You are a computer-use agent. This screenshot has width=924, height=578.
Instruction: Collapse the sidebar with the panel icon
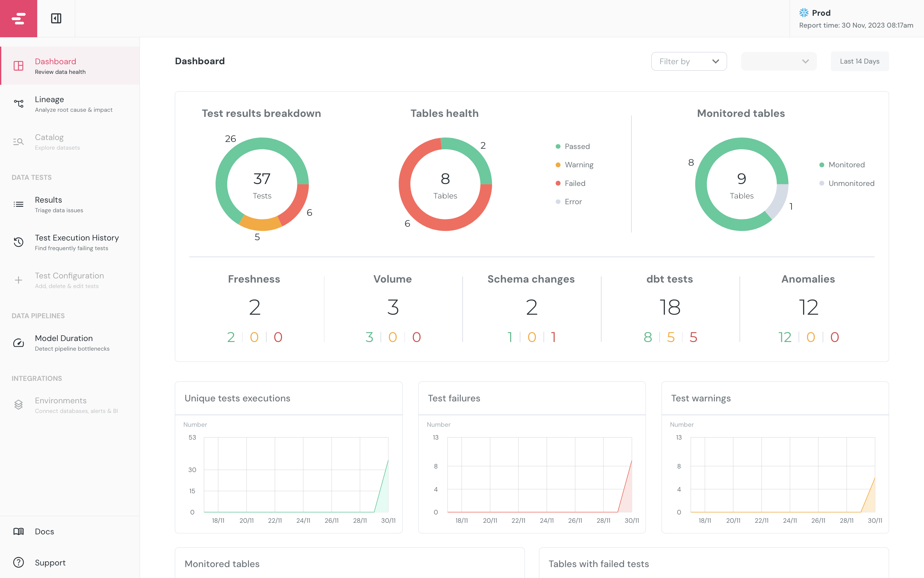56,18
